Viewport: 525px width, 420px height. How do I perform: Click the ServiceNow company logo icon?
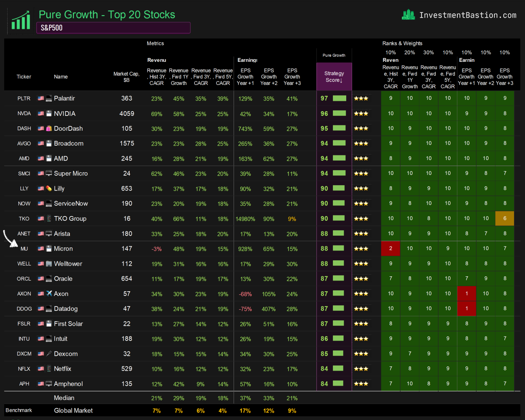49,204
